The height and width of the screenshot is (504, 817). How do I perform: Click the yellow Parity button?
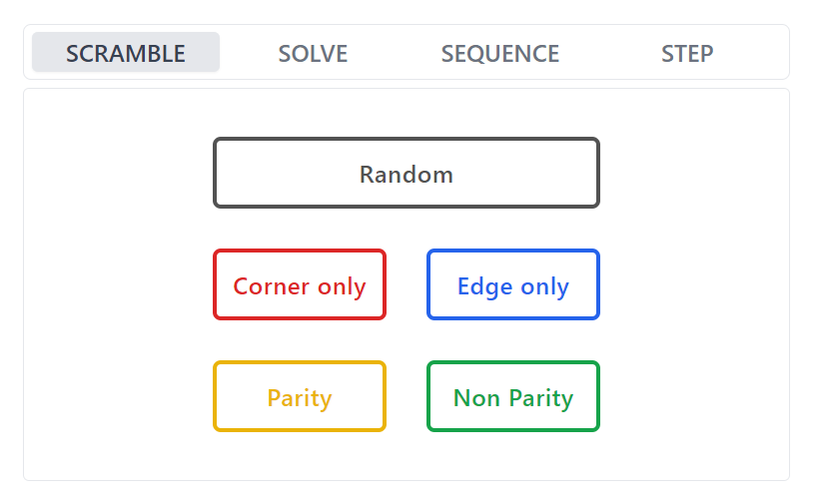pos(299,397)
